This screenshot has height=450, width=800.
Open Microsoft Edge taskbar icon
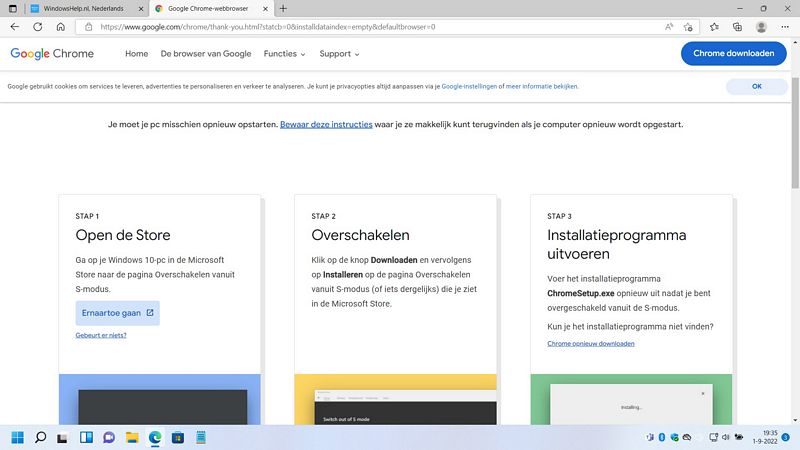(155, 438)
